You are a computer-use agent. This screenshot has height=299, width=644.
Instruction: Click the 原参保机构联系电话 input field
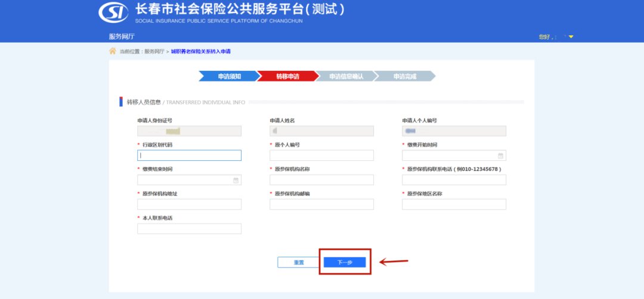(454, 180)
